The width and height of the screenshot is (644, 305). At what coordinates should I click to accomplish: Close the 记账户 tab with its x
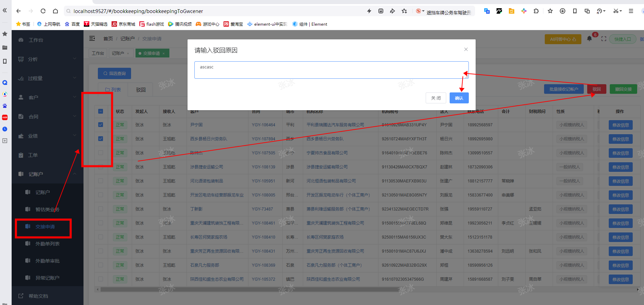pyautogui.click(x=128, y=53)
